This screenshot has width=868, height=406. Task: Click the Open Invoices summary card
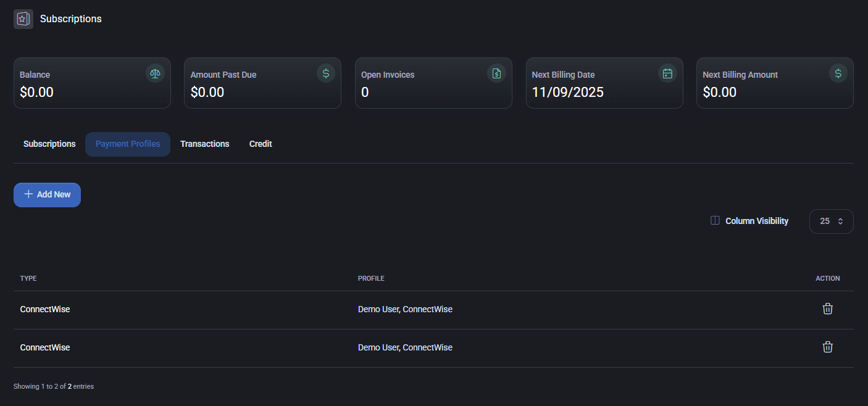point(433,83)
